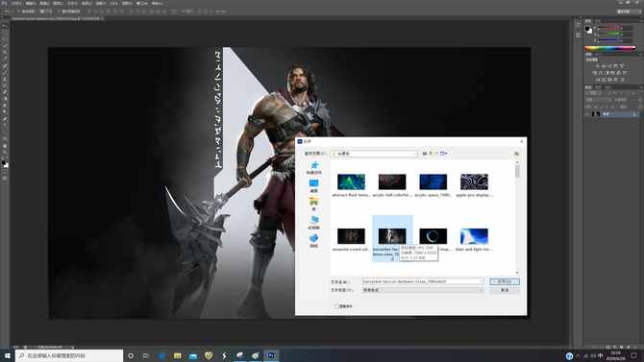Click the Desktop icon in dialog sidebar
Screen dimensions: 644x362
[x=314, y=183]
